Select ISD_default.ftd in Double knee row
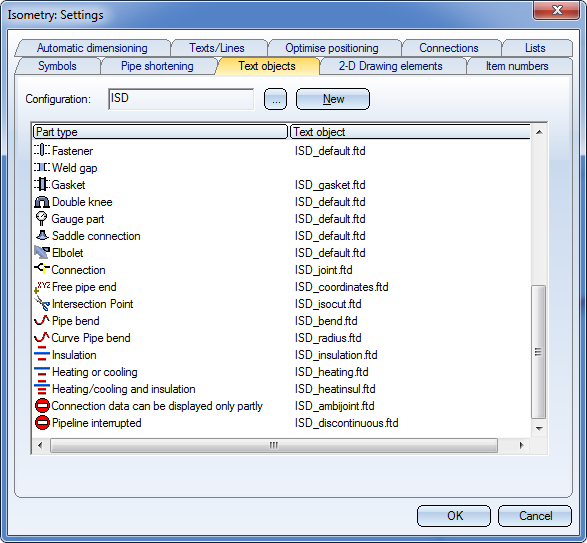 tap(330, 202)
